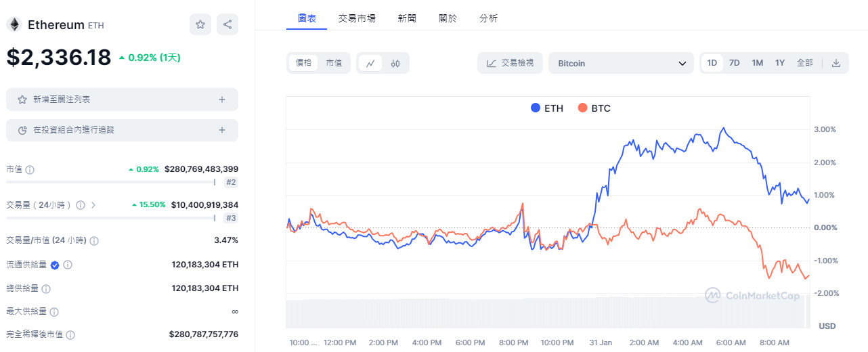Click plus icon on 新增至關注列表 row
This screenshot has height=352, width=868.
pyautogui.click(x=222, y=100)
